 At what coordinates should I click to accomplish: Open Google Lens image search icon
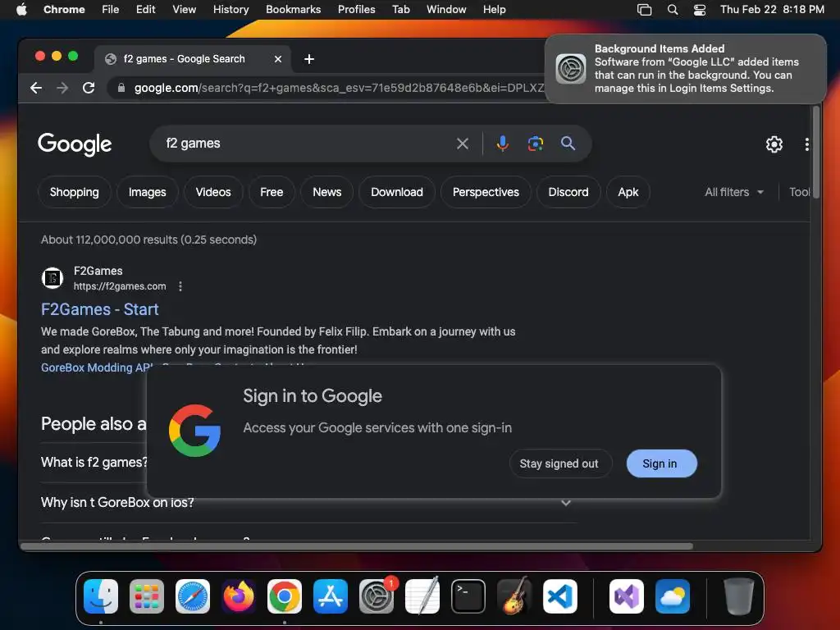[535, 144]
